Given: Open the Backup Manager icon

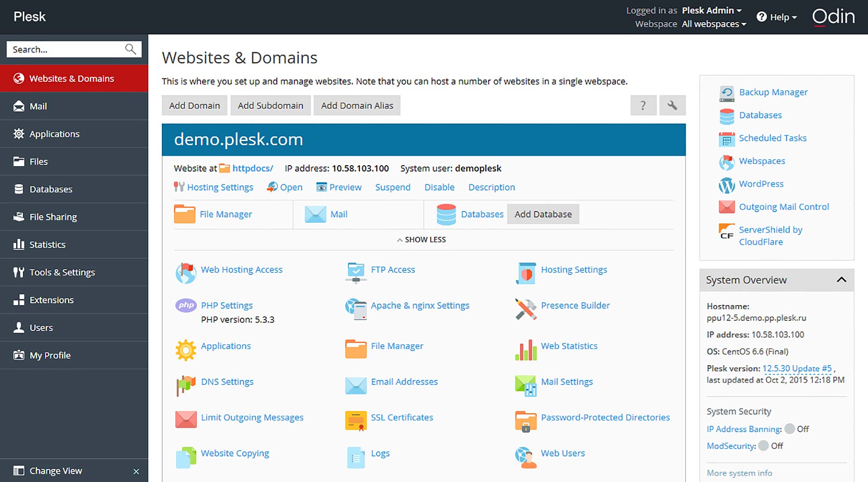Looking at the screenshot, I should [727, 93].
